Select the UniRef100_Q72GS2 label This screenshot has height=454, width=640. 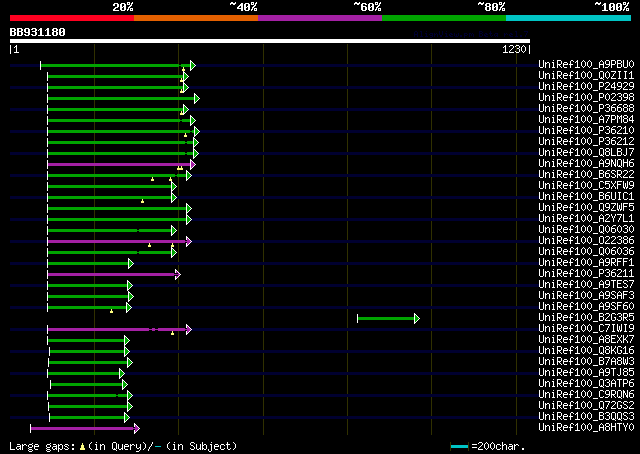click(586, 406)
